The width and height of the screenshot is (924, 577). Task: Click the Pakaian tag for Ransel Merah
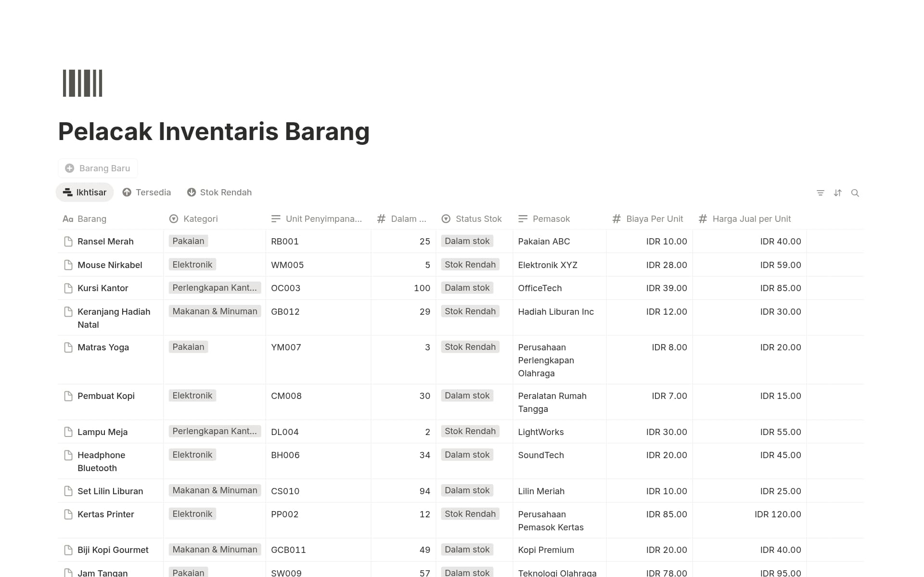click(188, 241)
